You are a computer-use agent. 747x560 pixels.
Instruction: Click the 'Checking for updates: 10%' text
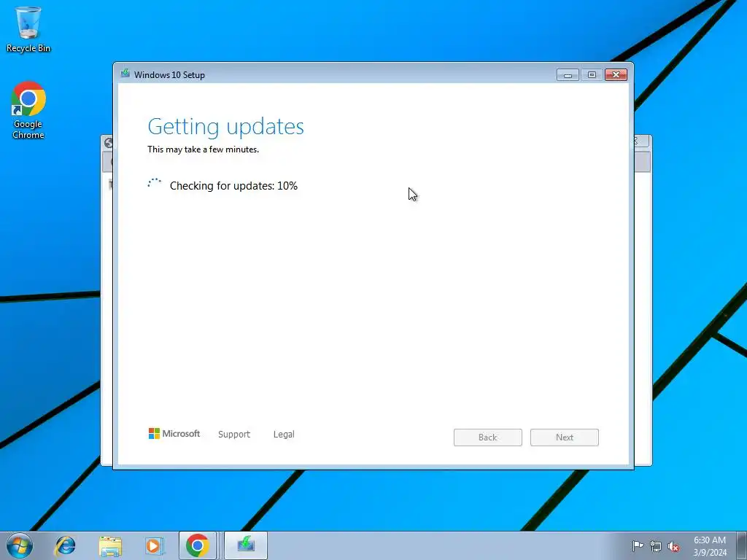(x=233, y=186)
